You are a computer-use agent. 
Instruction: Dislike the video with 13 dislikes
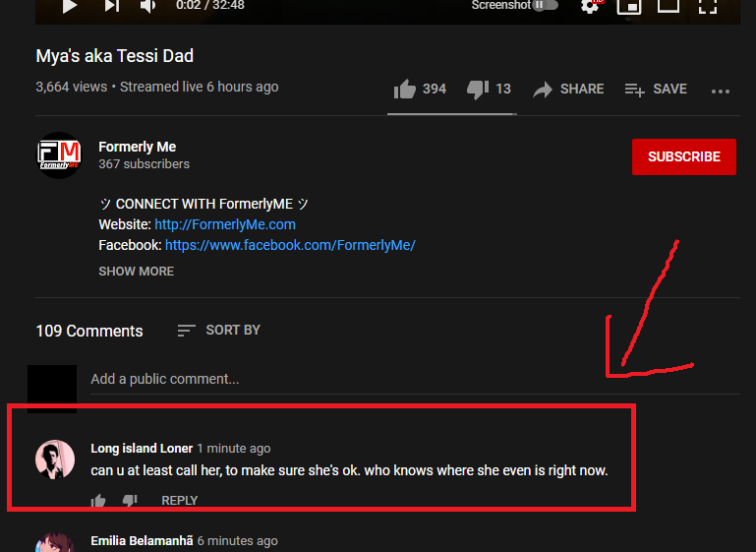coord(478,89)
